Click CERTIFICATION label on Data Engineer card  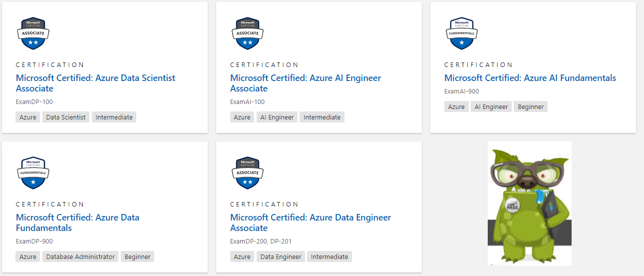(265, 204)
